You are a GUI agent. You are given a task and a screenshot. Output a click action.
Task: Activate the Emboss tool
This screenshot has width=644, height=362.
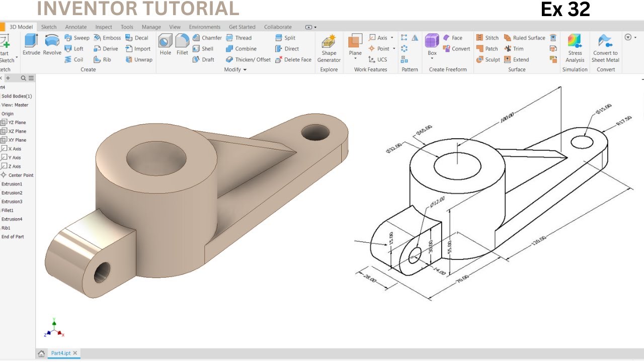[107, 38]
